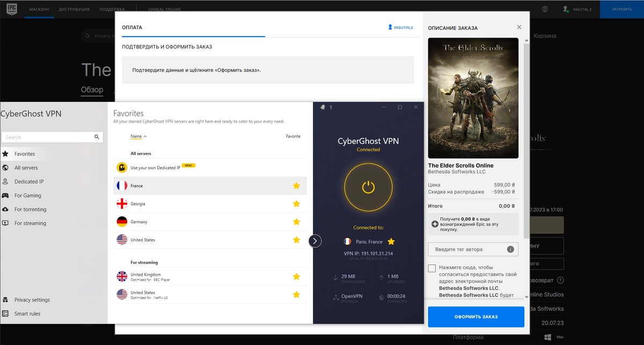Click the CyberGhost ghost icon for Dedicated IP
644x345 pixels.
pyautogui.click(x=122, y=167)
